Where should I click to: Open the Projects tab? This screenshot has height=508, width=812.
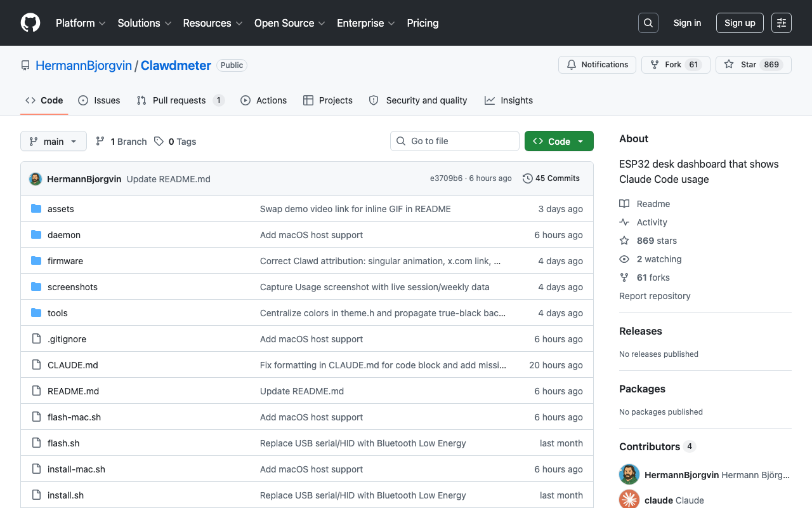point(328,100)
